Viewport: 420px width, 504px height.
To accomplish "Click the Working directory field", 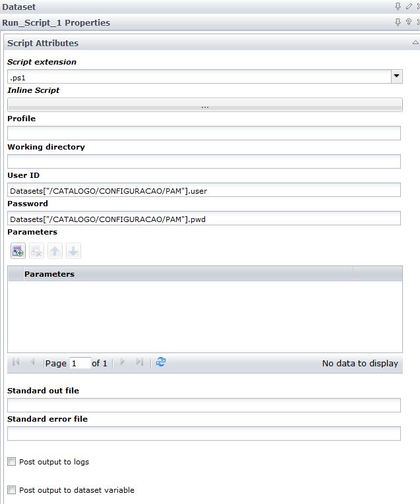I will coord(204,161).
